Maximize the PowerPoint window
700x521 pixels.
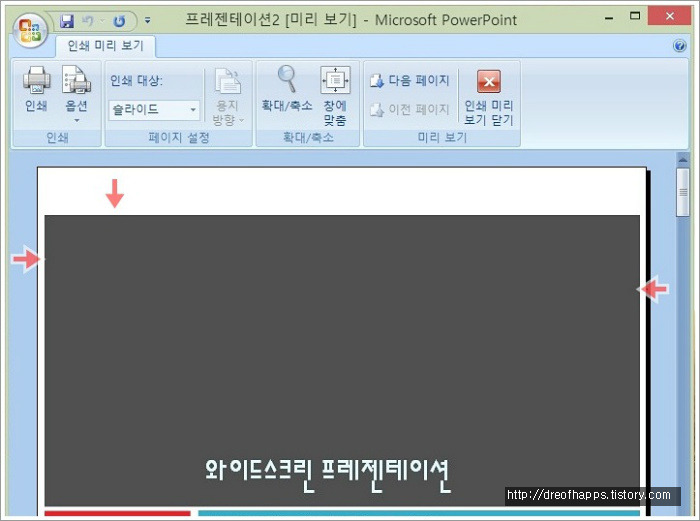(x=634, y=17)
